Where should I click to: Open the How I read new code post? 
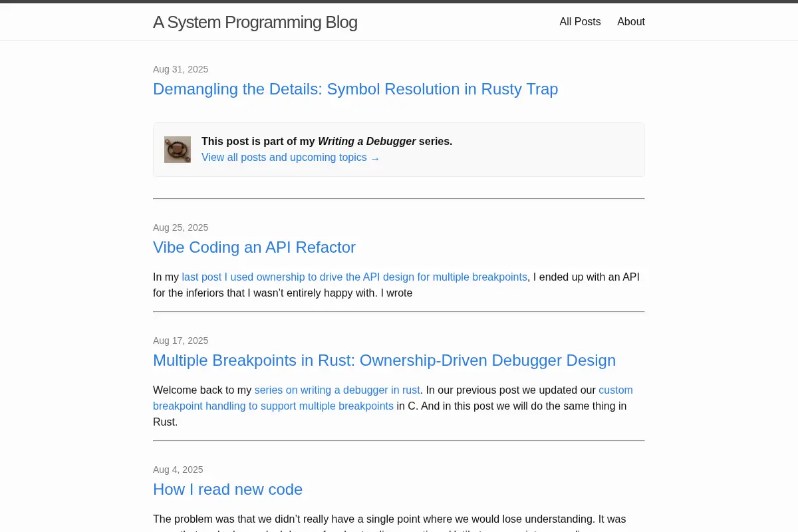tap(227, 489)
